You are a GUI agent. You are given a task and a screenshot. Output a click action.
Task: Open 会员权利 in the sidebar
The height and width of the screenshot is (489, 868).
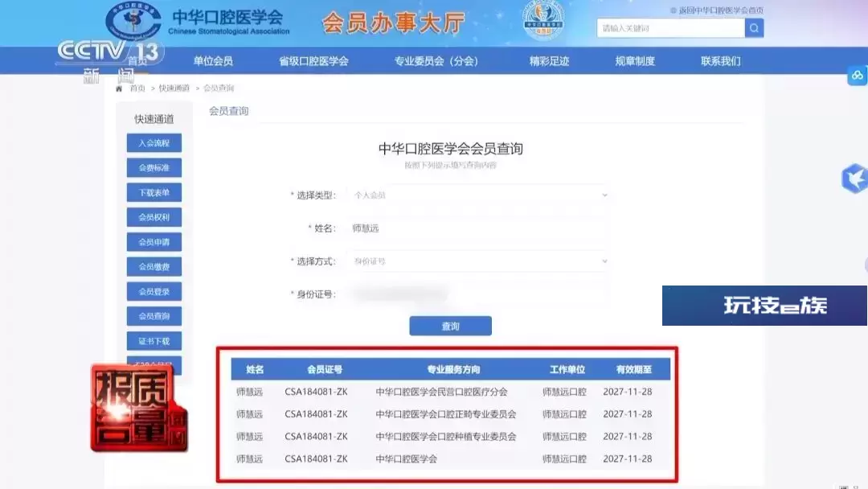pyautogui.click(x=154, y=217)
